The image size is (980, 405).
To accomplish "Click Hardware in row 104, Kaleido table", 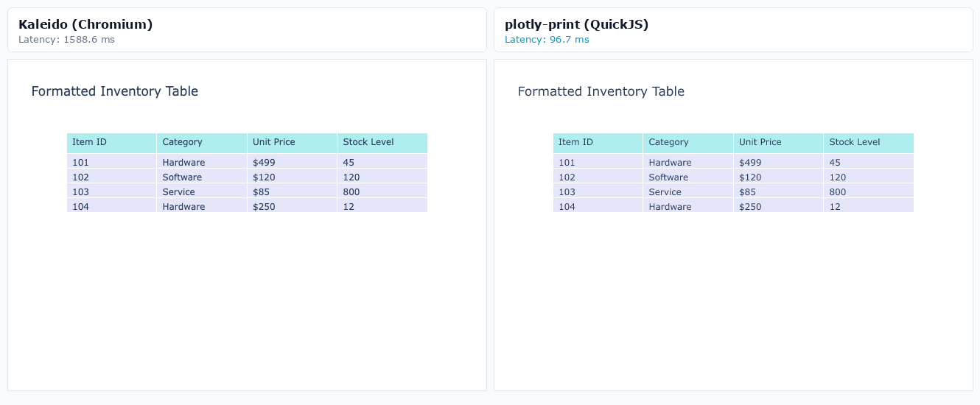I will (x=202, y=205).
